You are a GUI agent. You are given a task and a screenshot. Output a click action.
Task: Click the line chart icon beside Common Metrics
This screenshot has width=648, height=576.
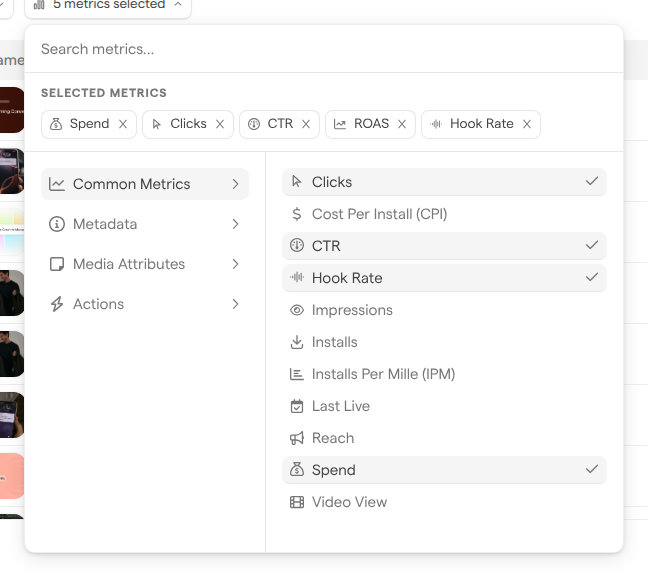(x=57, y=184)
